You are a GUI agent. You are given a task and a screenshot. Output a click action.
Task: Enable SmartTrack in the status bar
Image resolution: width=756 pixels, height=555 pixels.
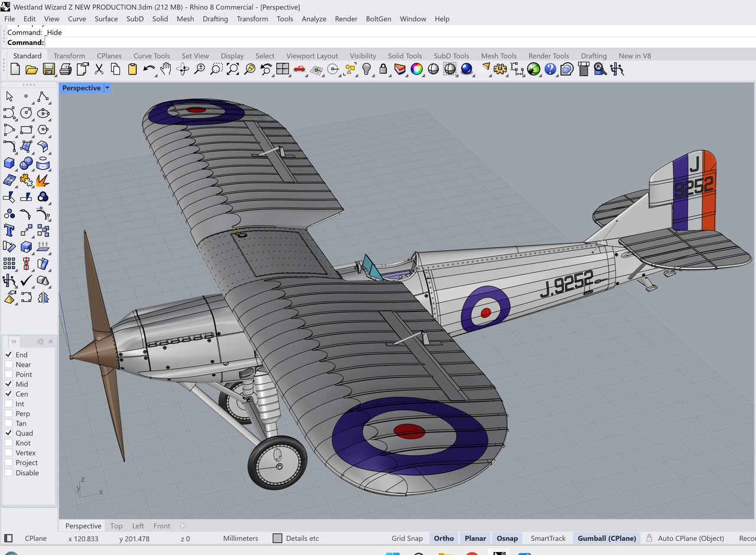coord(548,538)
